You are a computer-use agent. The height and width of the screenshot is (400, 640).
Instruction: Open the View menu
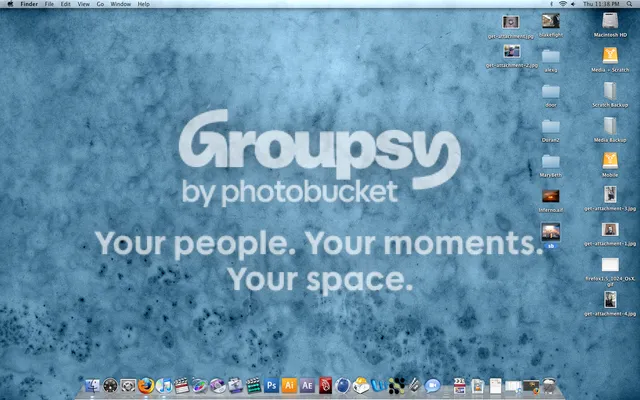83,4
